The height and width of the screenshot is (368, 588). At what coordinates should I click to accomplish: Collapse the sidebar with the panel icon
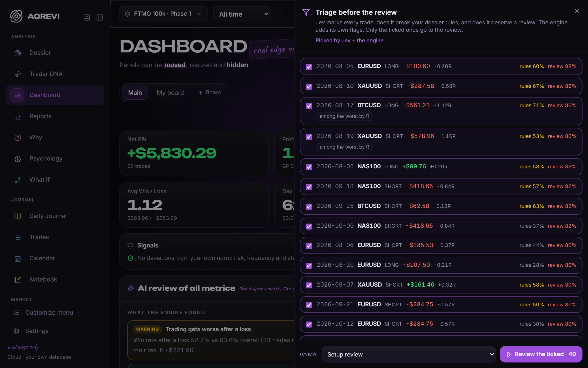100,17
